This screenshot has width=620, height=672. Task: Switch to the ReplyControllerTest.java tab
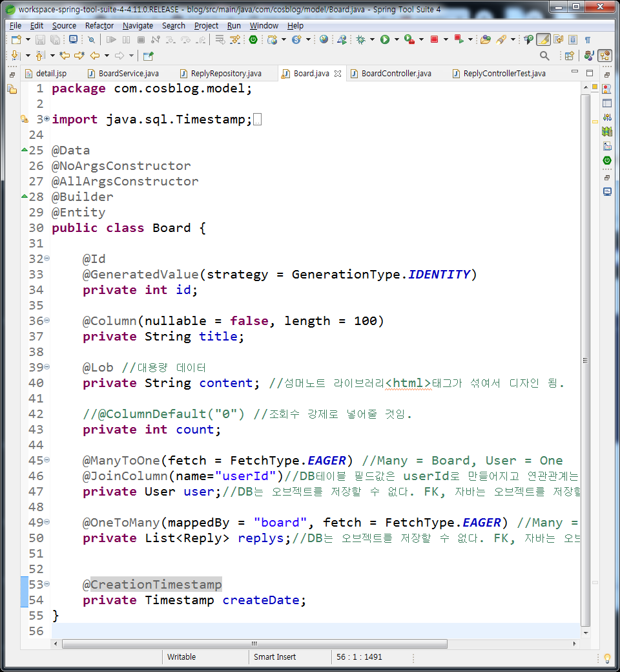click(x=500, y=73)
